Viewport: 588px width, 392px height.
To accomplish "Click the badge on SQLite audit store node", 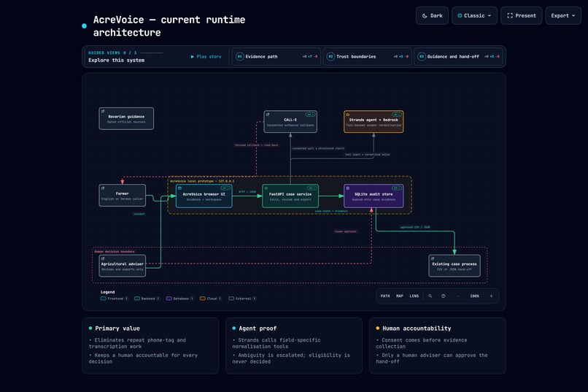I will (397, 188).
